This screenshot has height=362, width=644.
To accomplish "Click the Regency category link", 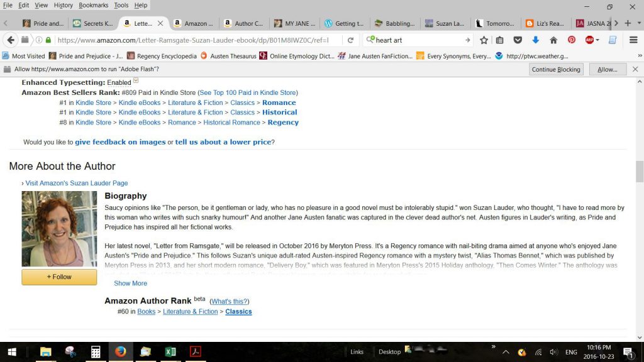I will 283,123.
